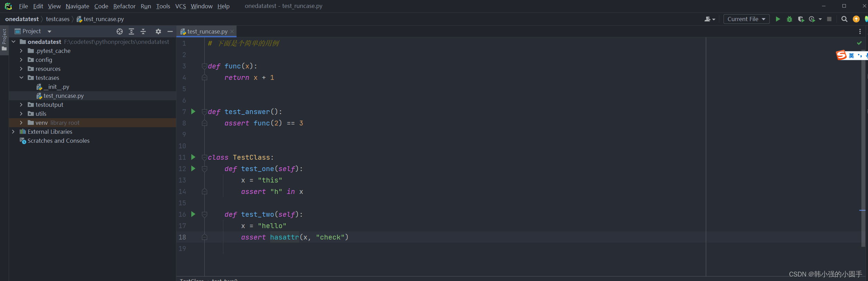Open Search Everywhere magnifier
This screenshot has height=281, width=868.
click(844, 19)
